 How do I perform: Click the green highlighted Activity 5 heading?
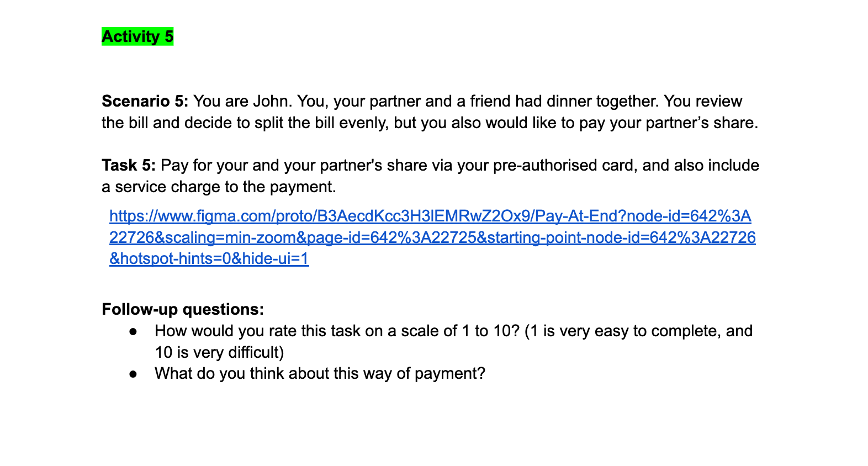tap(137, 36)
